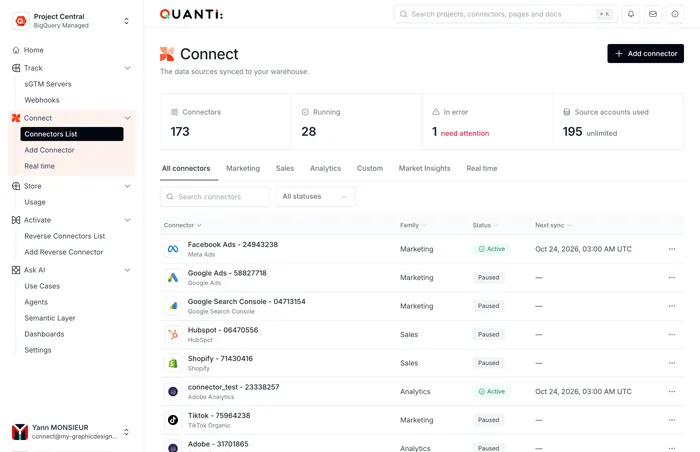Click Yann MONSIEUR user avatar

click(x=20, y=432)
